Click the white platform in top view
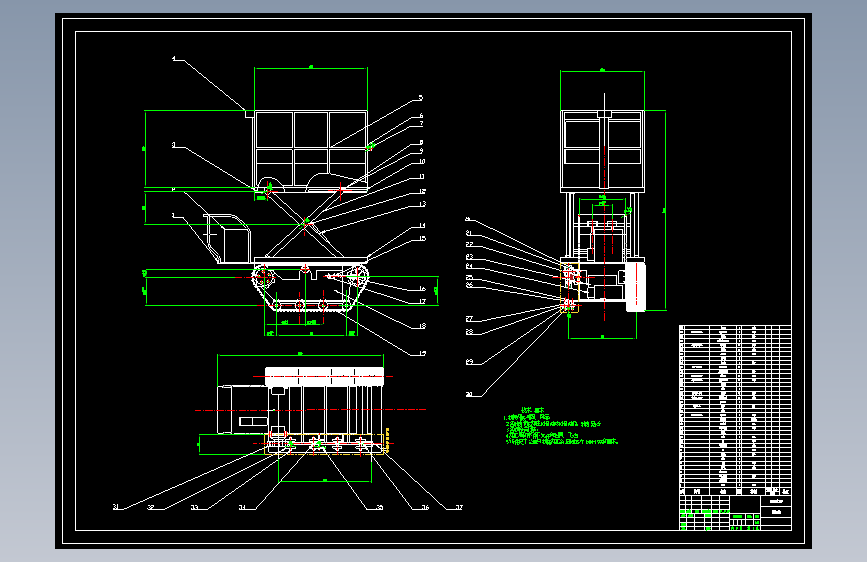 (x=325, y=376)
